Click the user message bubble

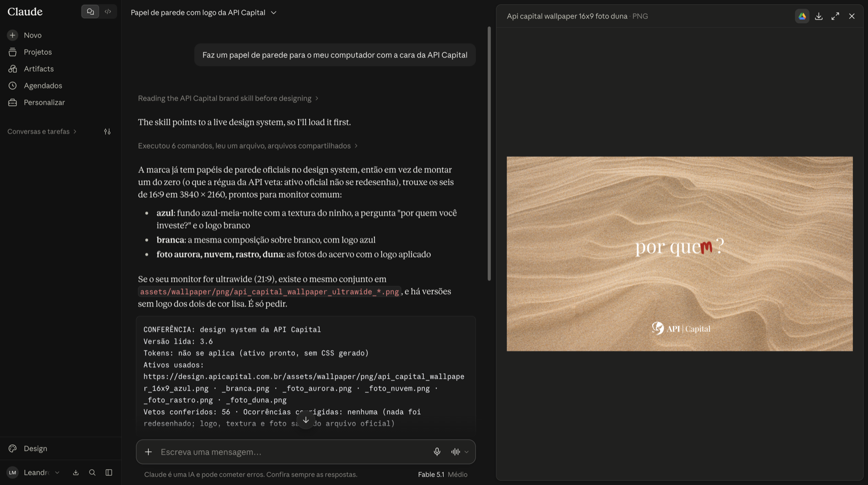[x=335, y=55]
